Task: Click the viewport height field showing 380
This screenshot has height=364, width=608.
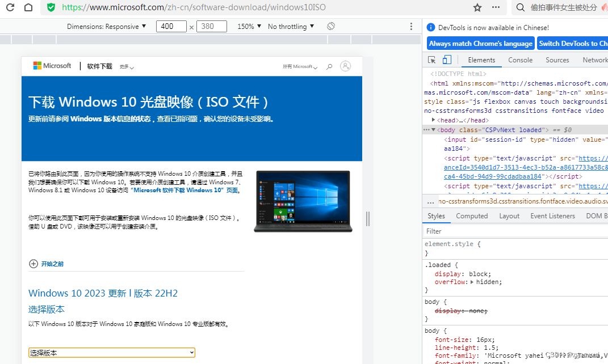Action: [x=211, y=26]
